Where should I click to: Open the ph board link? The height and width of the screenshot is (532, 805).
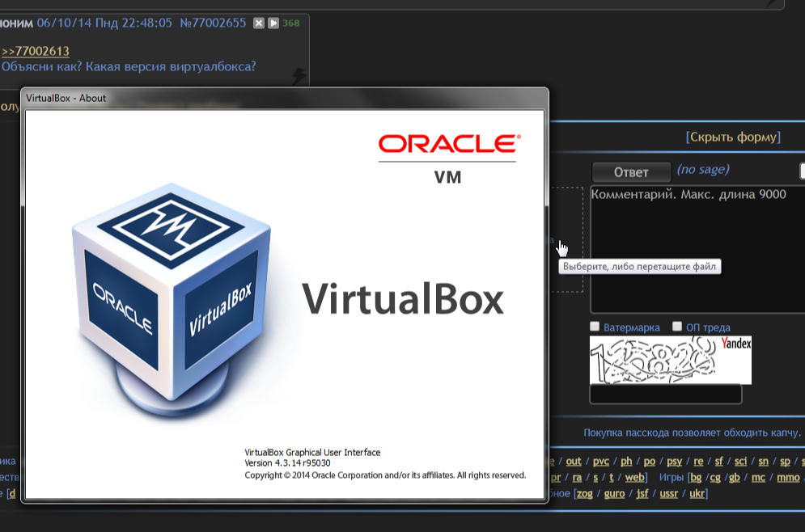tap(626, 461)
